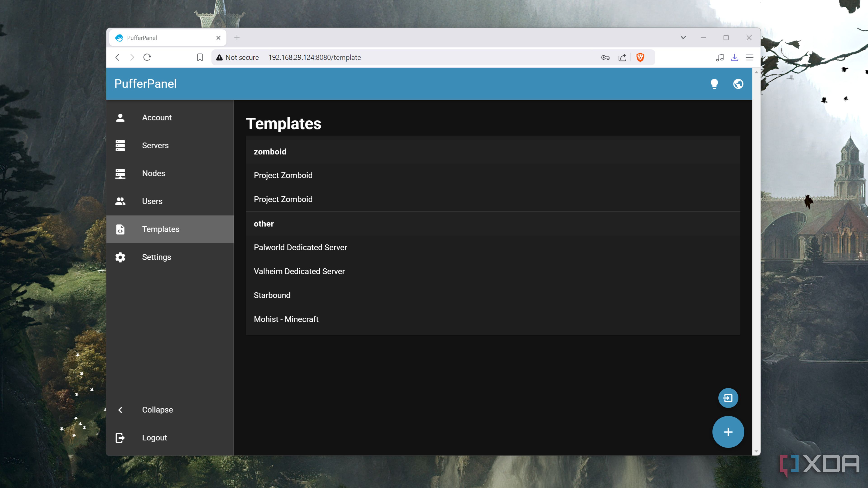Open the language globe icon
868x488 pixels.
tap(738, 84)
